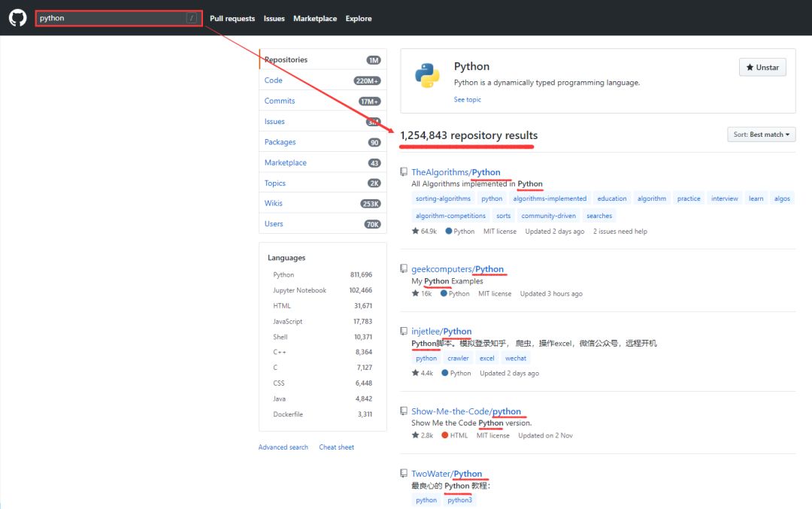
Task: Click repo icon beside geekcomputers/Python
Action: (x=404, y=268)
